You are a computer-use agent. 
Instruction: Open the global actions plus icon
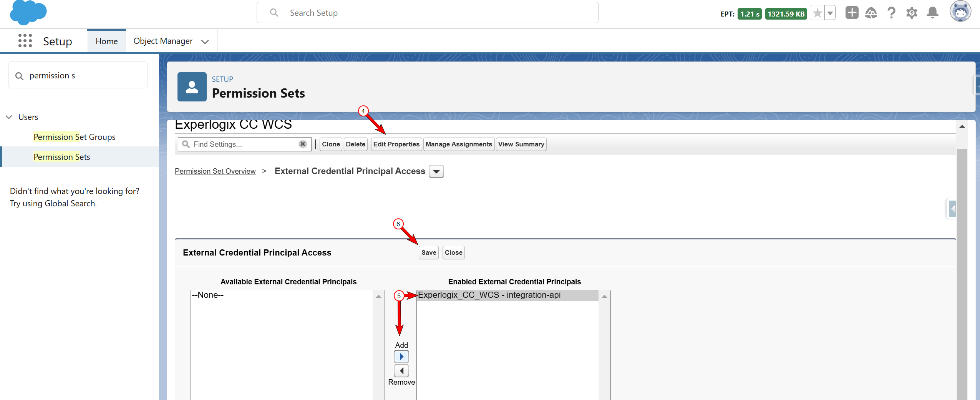tap(852, 13)
